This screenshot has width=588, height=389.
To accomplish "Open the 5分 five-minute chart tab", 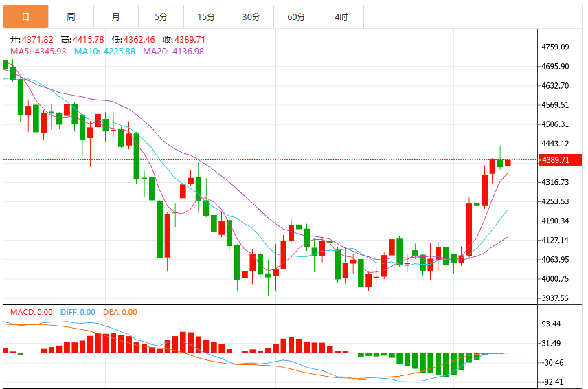I will [161, 17].
